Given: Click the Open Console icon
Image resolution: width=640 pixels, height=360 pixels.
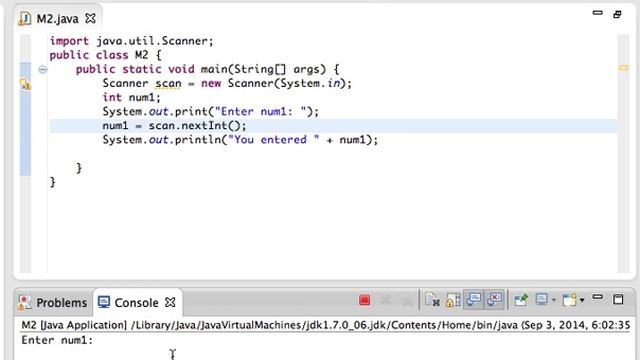Looking at the screenshot, I should pos(569,300).
